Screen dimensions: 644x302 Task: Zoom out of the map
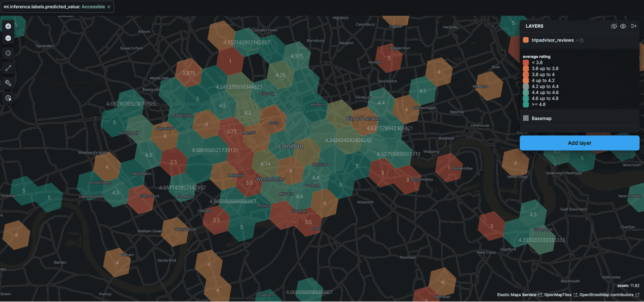pyautogui.click(x=8, y=38)
